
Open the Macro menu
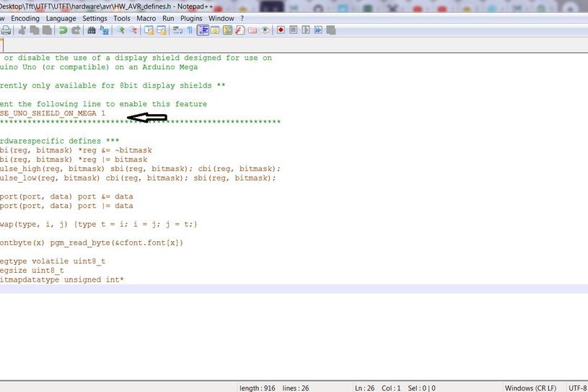146,18
